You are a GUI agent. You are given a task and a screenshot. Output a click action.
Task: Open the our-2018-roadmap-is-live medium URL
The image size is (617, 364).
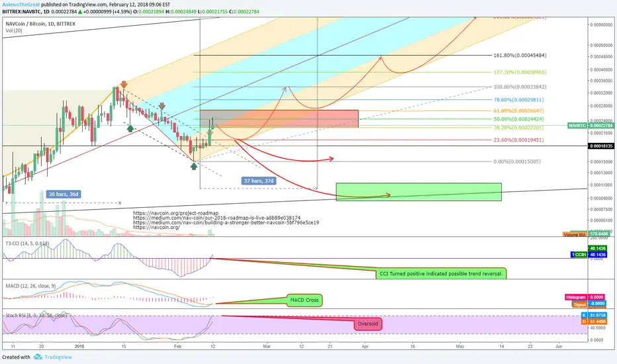[x=217, y=218]
